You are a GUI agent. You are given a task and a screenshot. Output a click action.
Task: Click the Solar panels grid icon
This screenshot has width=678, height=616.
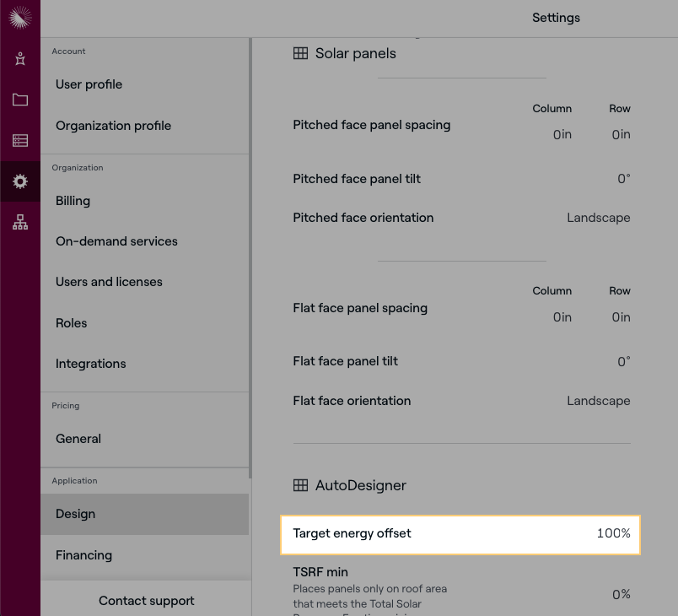[300, 53]
